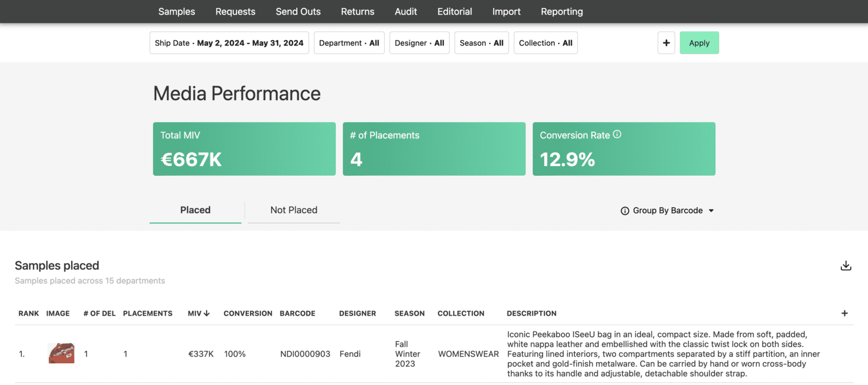Open the Editorial menu item
Viewport: 868px width, 385px height.
tap(454, 11)
